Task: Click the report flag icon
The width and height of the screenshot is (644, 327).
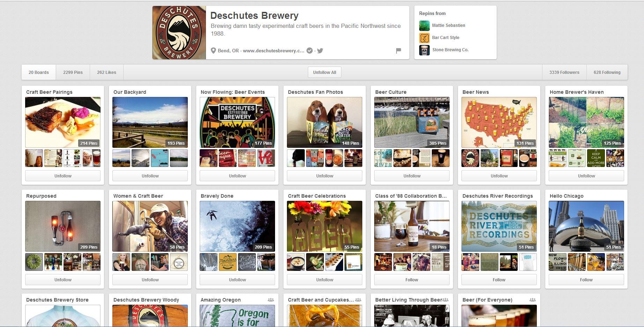Action: [398, 51]
